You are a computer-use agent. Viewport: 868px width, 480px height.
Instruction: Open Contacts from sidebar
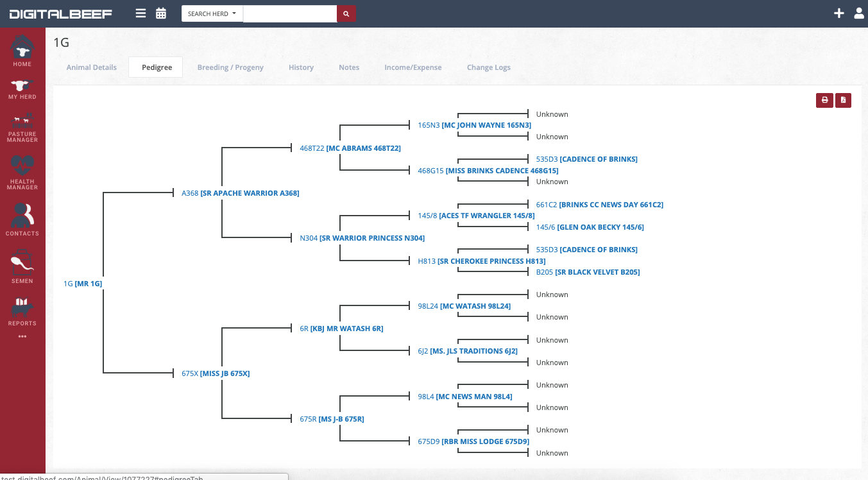22,219
